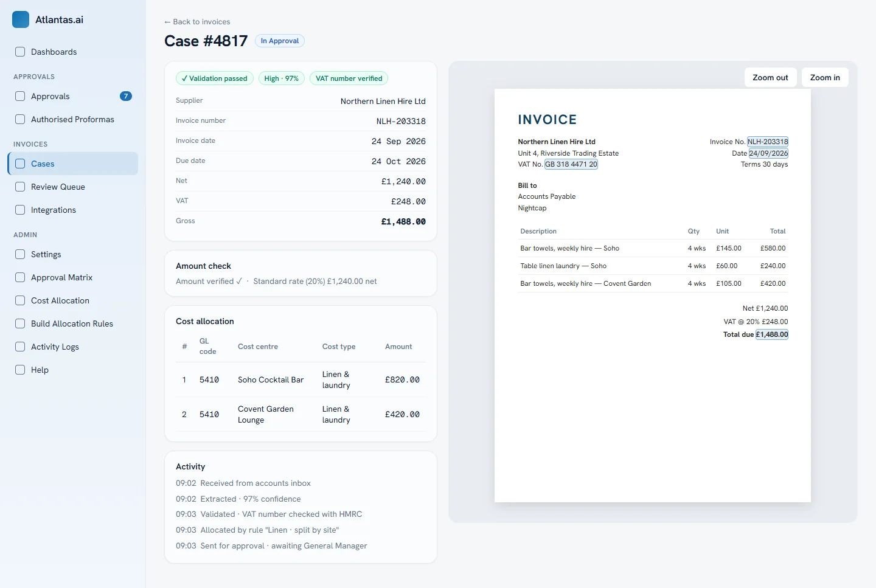Select highlighted VAT number GB 318 4471 20
This screenshot has width=876, height=588.
tap(571, 164)
